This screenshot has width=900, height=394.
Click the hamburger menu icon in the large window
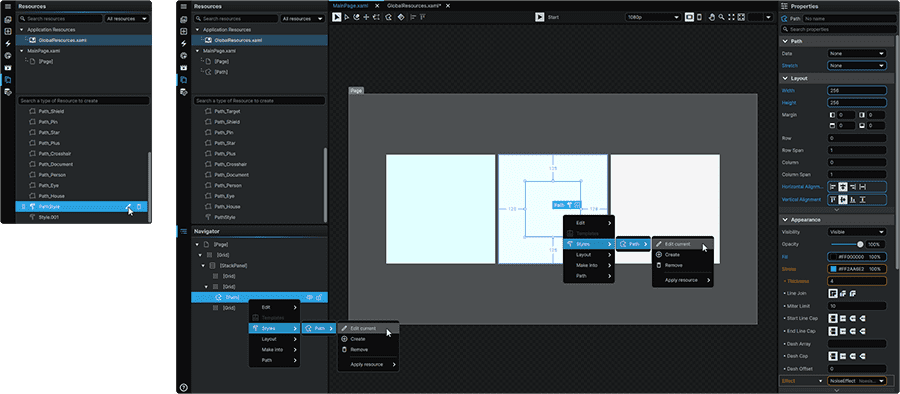tap(184, 6)
